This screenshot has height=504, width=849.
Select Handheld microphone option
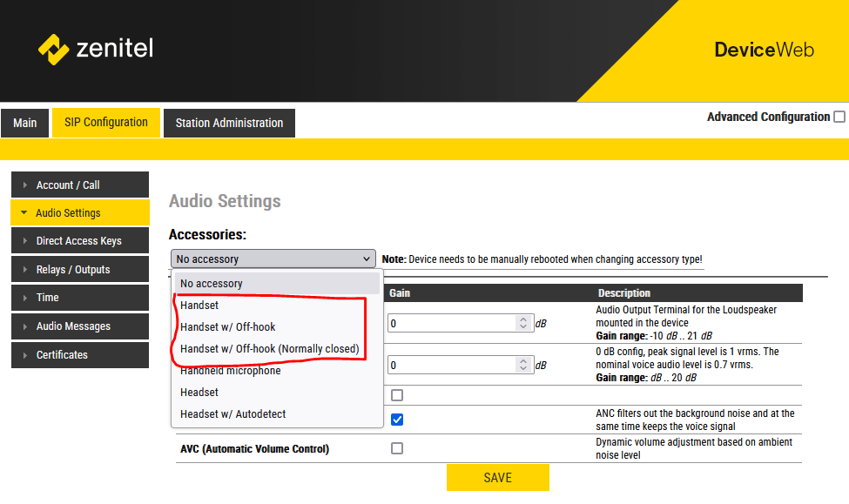pyautogui.click(x=230, y=371)
